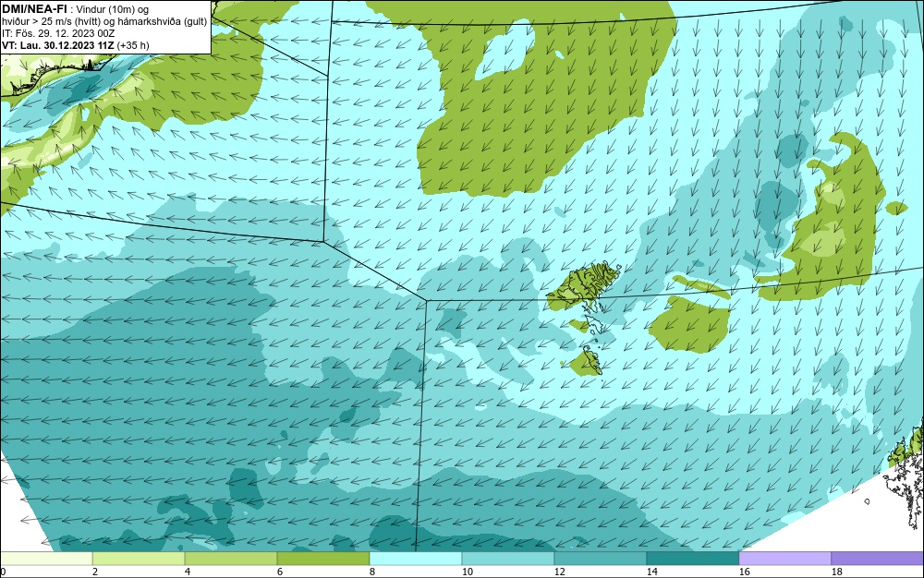Click the 0–2 m/s legend color swatch
The height and width of the screenshot is (578, 924).
[x=46, y=559]
